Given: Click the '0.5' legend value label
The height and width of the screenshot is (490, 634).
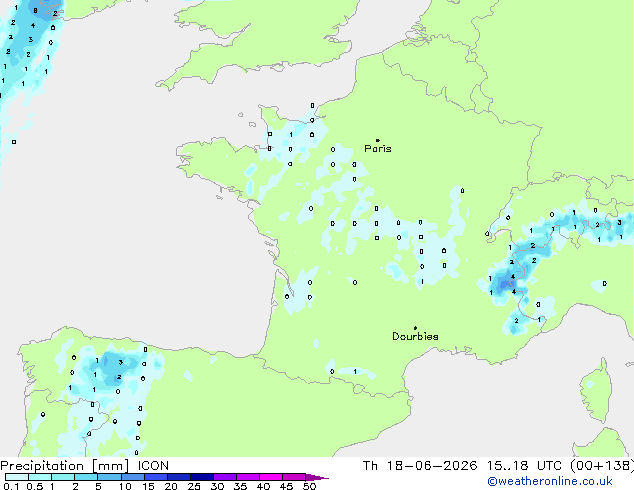Looking at the screenshot, I should point(35,486).
